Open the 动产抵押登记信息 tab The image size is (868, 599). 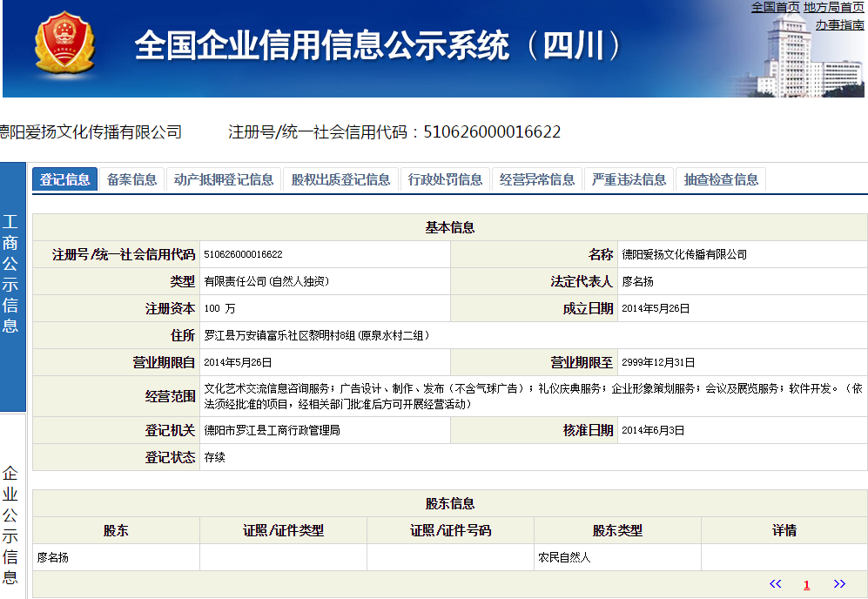coord(223,179)
